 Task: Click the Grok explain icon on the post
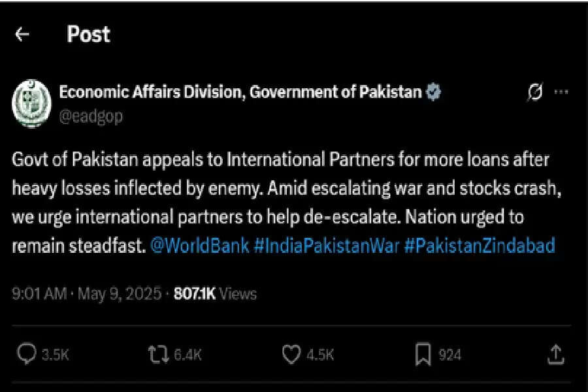[x=534, y=92]
